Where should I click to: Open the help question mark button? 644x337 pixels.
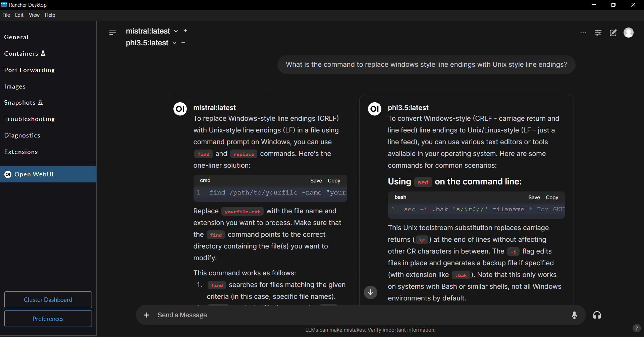tap(636, 328)
